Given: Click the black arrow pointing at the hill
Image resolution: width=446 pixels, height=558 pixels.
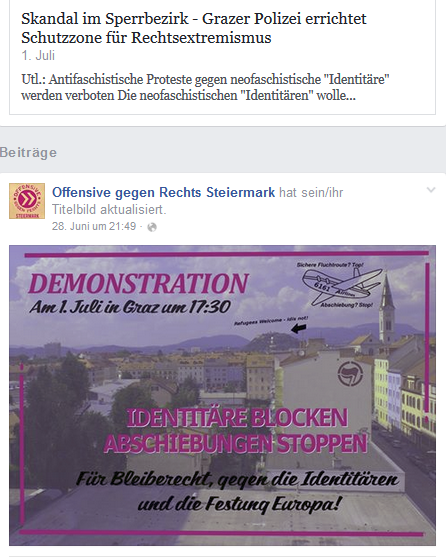Looking at the screenshot, I should [299, 328].
